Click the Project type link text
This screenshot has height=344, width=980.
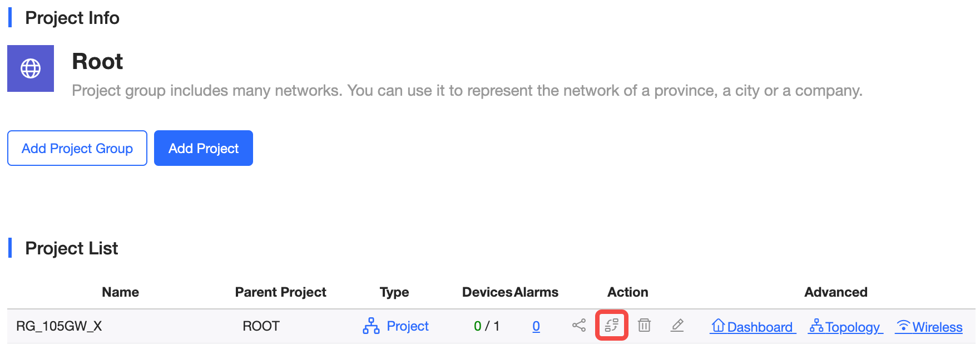[x=408, y=326]
